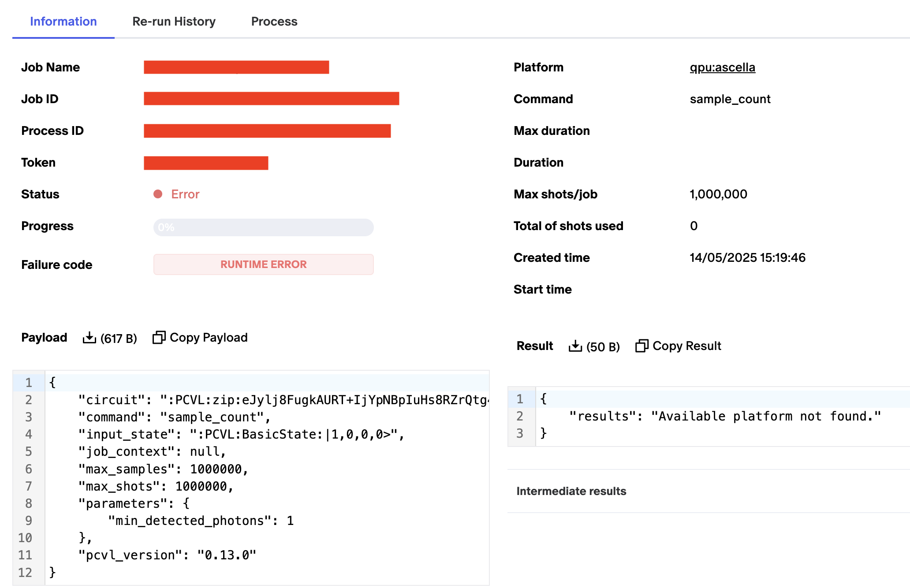Click the payload "command": "sample_count" line
Screen dimensions: 910x588
[x=267, y=417]
